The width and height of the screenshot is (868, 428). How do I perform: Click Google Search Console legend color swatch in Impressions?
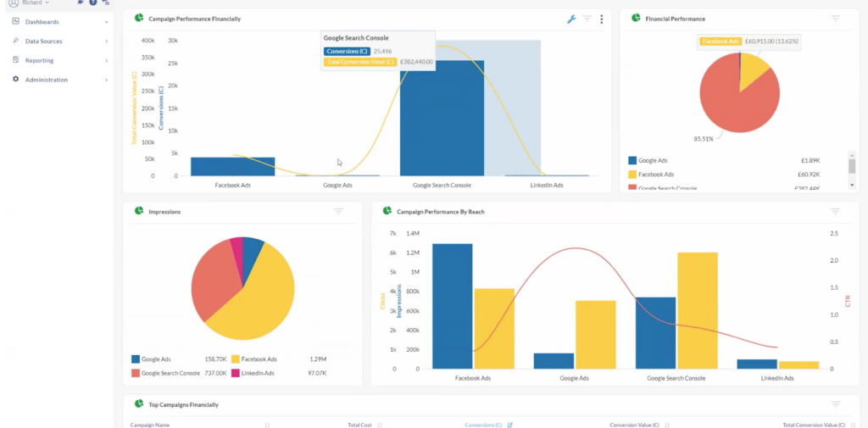pyautogui.click(x=135, y=373)
